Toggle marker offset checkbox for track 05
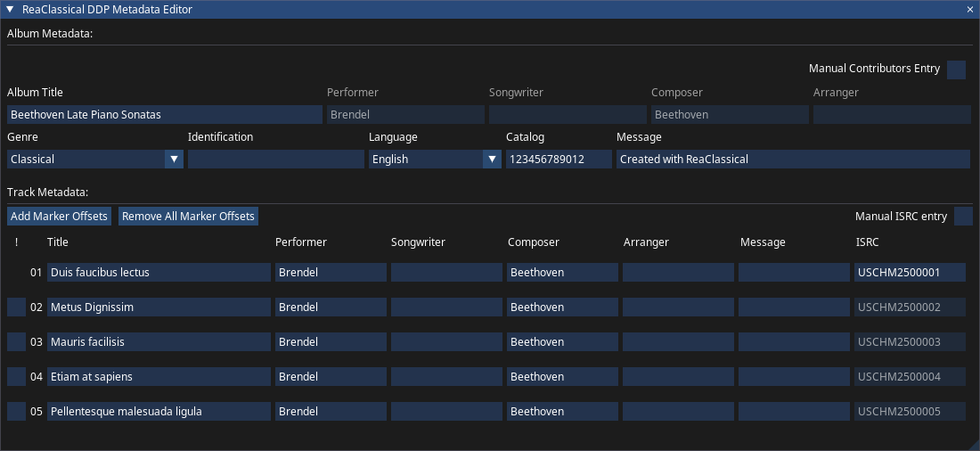This screenshot has width=980, height=451. (17, 412)
